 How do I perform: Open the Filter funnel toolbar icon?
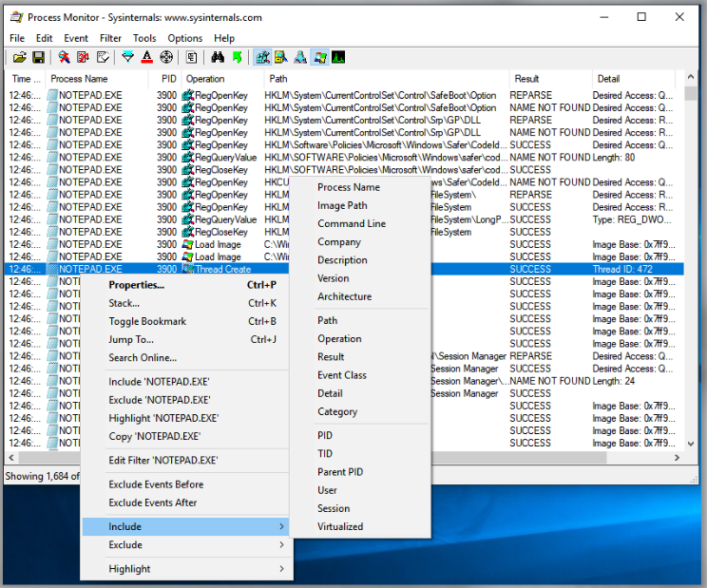pos(128,57)
